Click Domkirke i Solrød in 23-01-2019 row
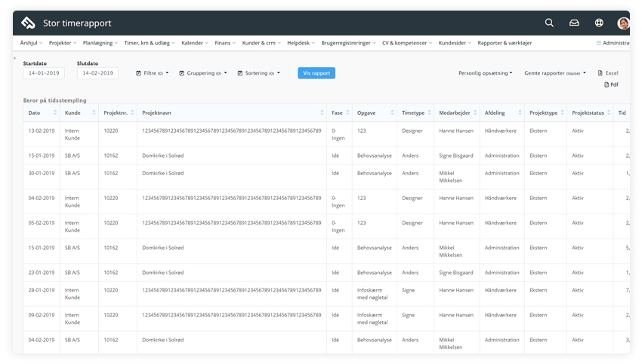The width and height of the screenshot is (642, 364). (x=163, y=273)
